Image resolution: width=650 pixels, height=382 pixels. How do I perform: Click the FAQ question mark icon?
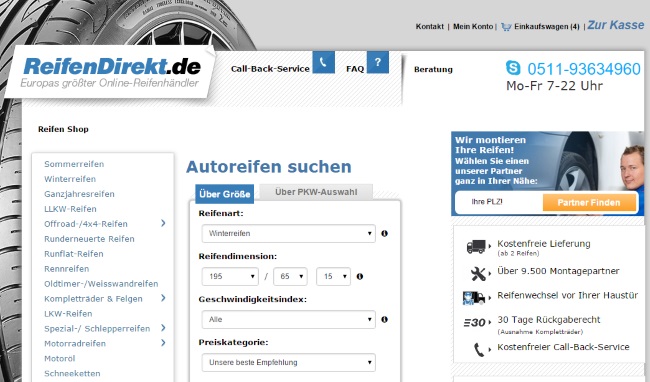(x=378, y=63)
